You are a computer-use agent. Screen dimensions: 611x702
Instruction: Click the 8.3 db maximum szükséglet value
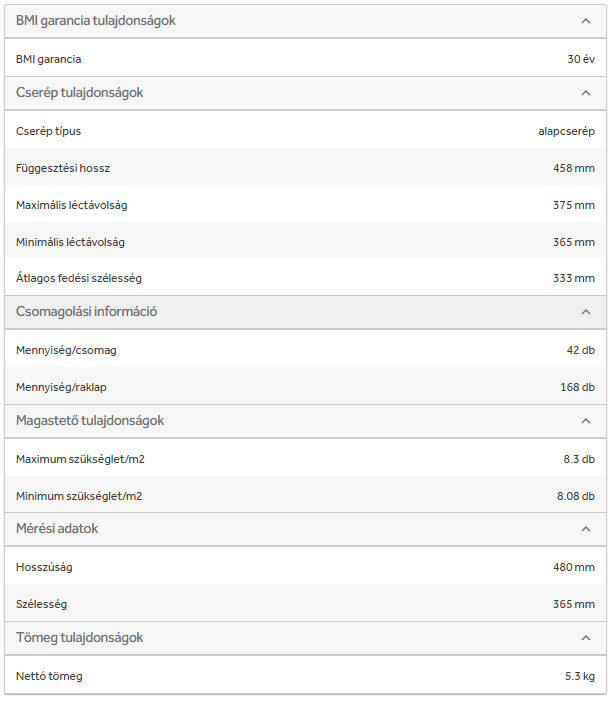point(578,459)
